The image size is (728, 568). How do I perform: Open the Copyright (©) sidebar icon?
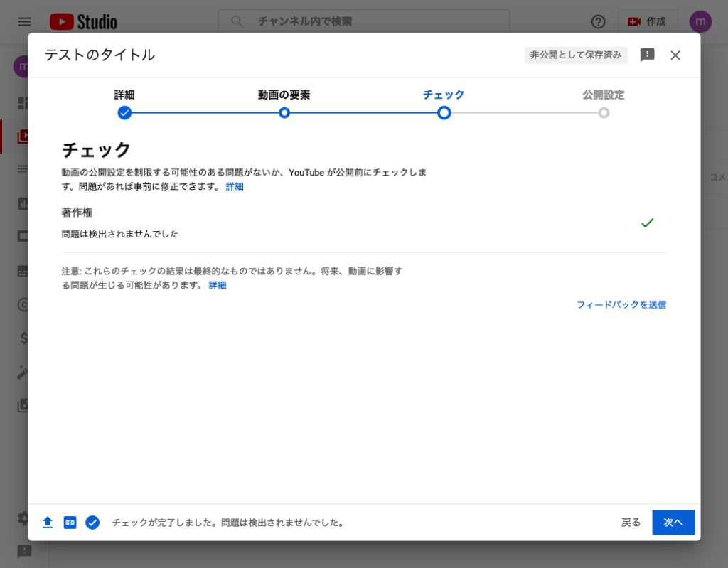[x=24, y=306]
